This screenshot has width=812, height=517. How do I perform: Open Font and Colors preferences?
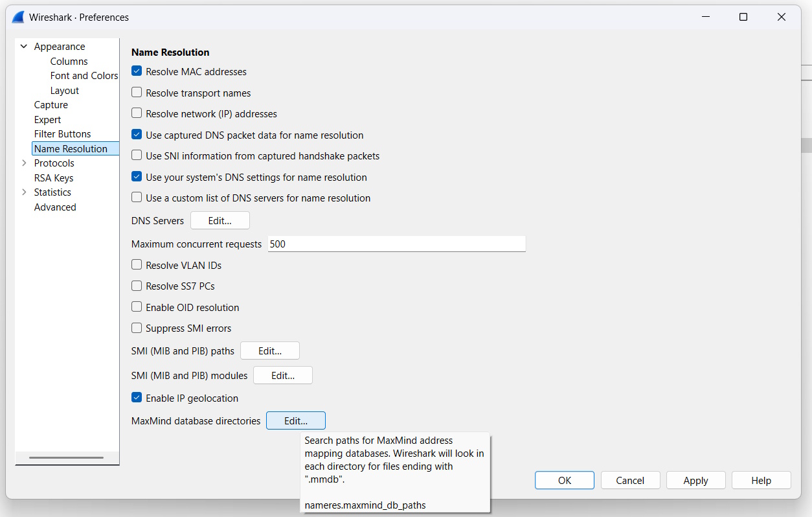click(x=84, y=76)
